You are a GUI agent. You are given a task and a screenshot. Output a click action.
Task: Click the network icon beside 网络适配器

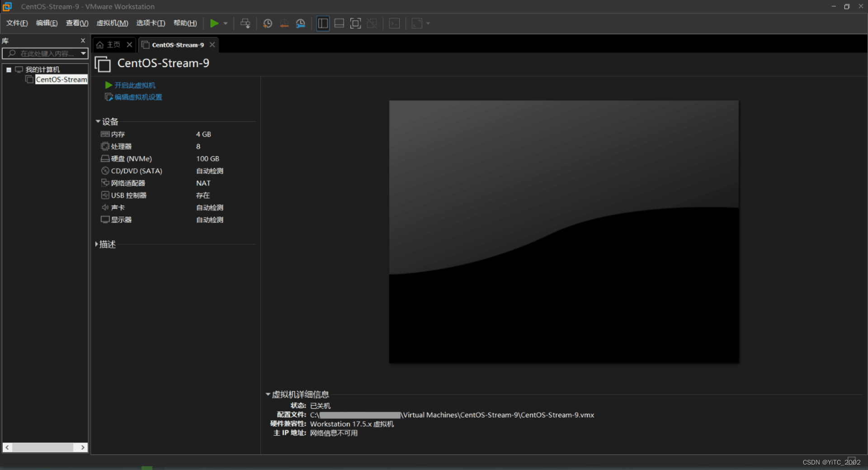point(105,183)
